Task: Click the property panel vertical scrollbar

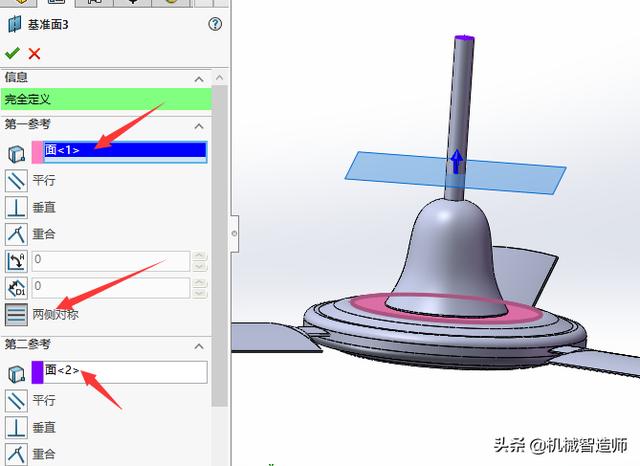Action: pos(220,246)
